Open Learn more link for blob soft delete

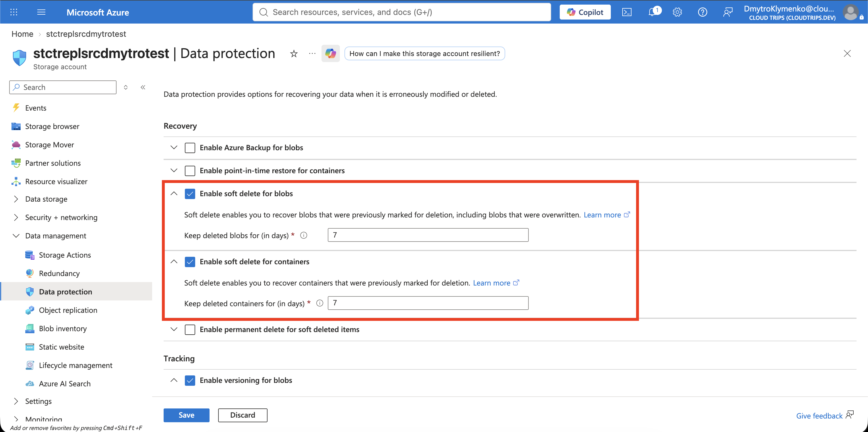tap(607, 215)
